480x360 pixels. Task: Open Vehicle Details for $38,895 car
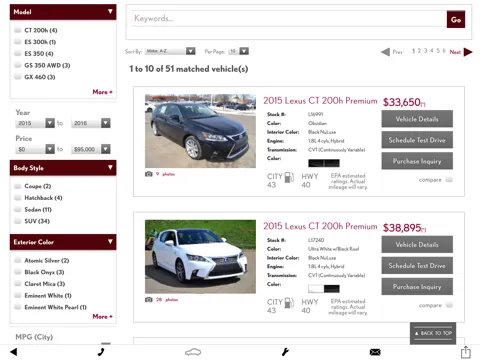tap(417, 245)
